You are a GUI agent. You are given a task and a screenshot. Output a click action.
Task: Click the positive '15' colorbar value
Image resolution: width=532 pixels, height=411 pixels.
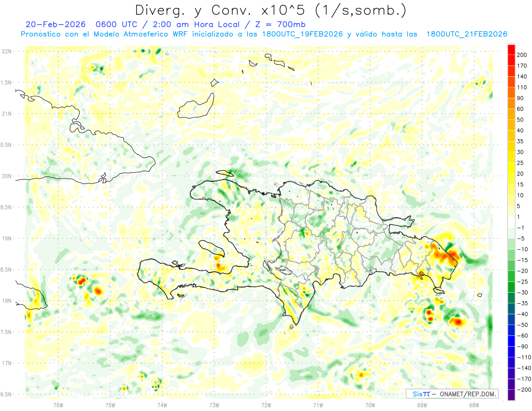click(521, 184)
